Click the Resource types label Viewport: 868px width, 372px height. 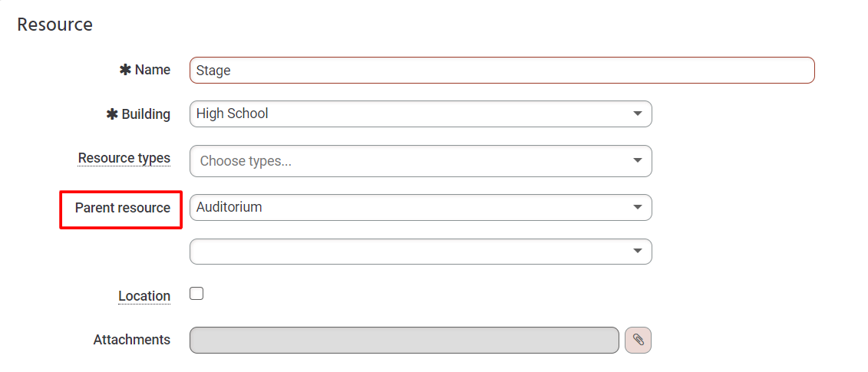(x=124, y=158)
